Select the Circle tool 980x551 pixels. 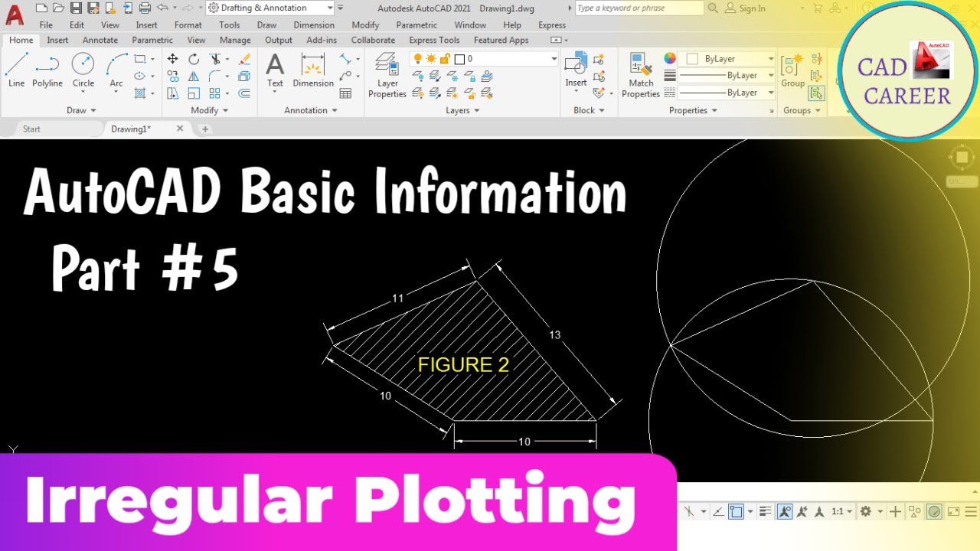(83, 71)
